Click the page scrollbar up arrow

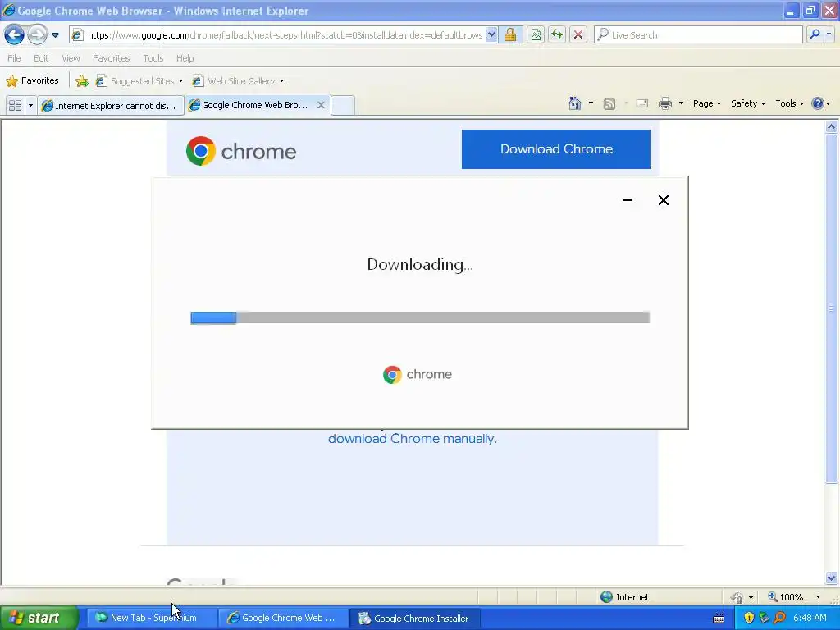(x=832, y=127)
